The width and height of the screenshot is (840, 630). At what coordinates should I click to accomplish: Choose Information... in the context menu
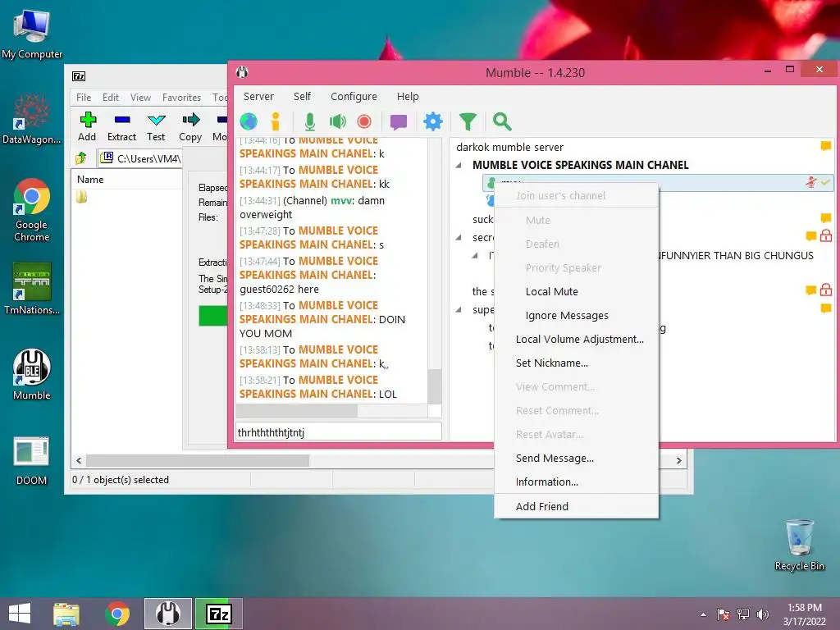click(x=576, y=482)
